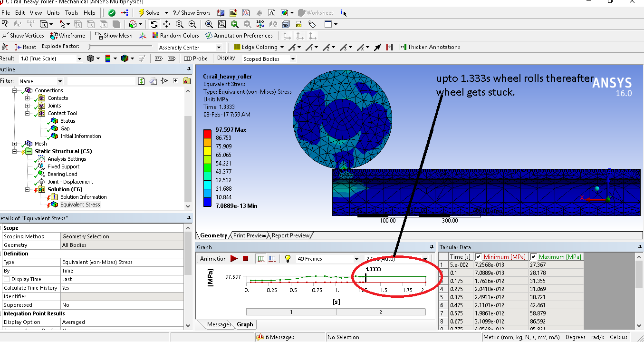
Task: Open the 40 Frames dropdown
Action: point(356,259)
